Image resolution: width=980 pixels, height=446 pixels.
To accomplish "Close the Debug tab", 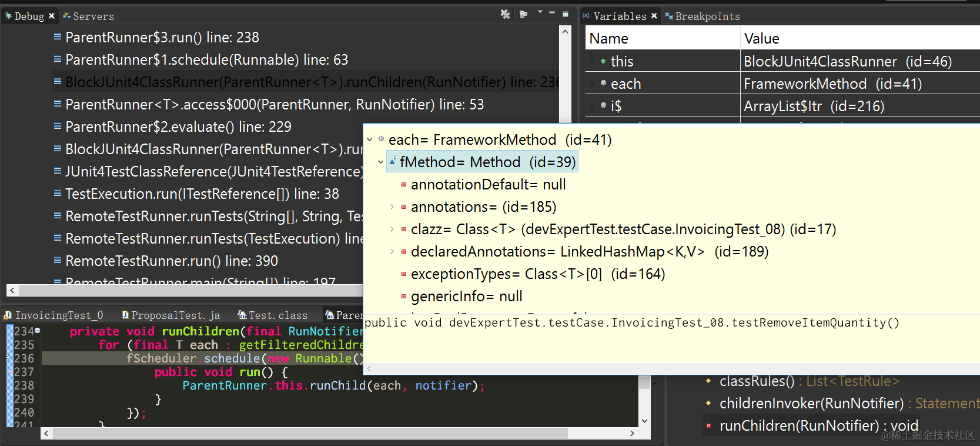I will click(x=52, y=16).
